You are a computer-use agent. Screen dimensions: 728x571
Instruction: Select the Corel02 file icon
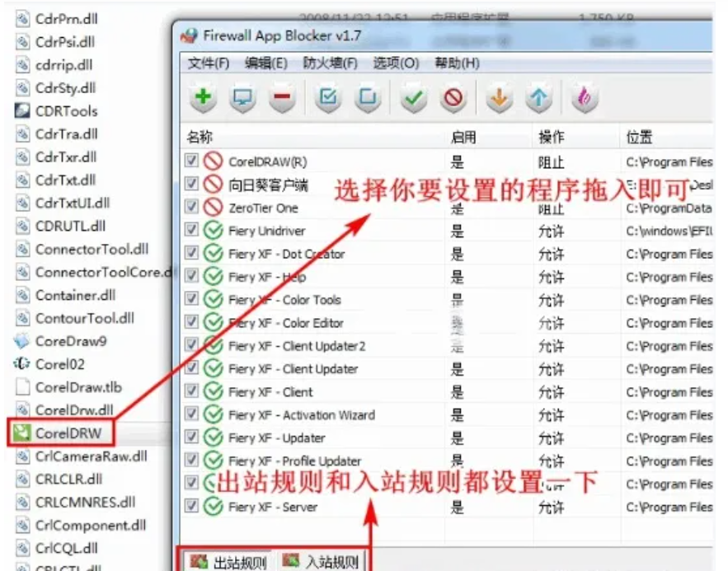tap(21, 363)
